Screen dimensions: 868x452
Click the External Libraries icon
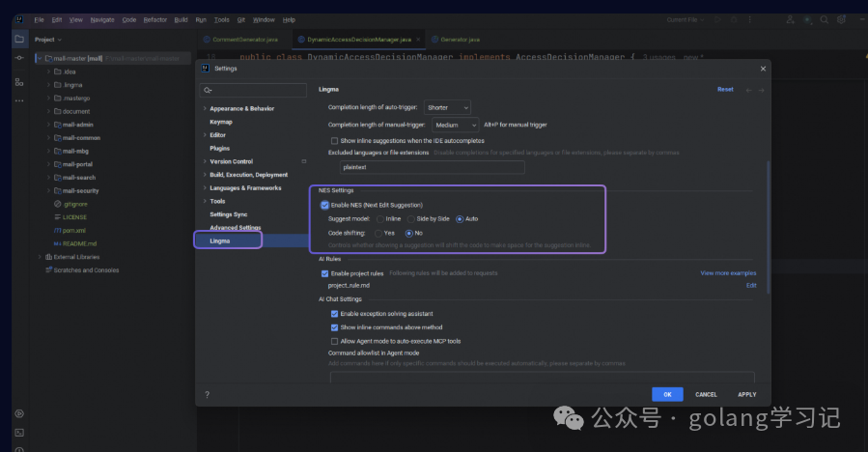48,257
